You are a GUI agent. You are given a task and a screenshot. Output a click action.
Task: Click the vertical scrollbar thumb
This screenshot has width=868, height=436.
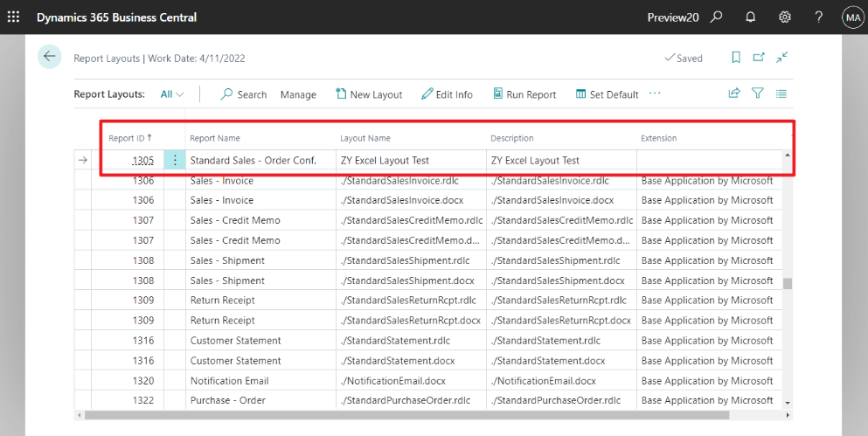(x=788, y=283)
